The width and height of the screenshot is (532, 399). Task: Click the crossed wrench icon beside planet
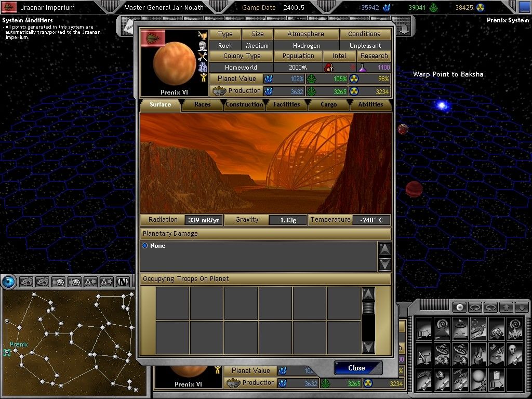coord(203,57)
